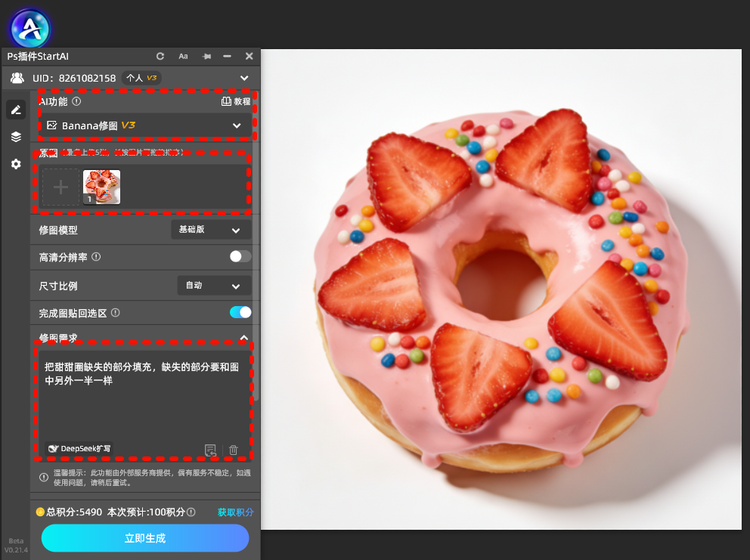Click the Aa font size icon
Viewport: 750px width, 560px height.
(x=183, y=57)
